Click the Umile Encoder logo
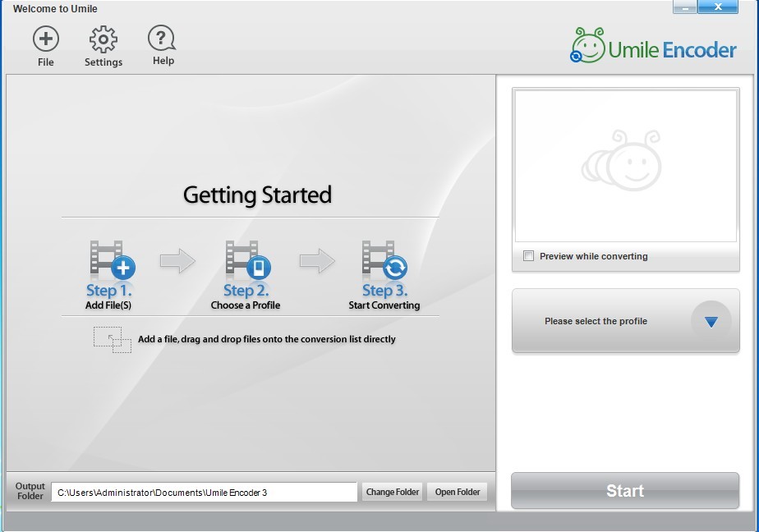This screenshot has height=532, width=759. (654, 47)
